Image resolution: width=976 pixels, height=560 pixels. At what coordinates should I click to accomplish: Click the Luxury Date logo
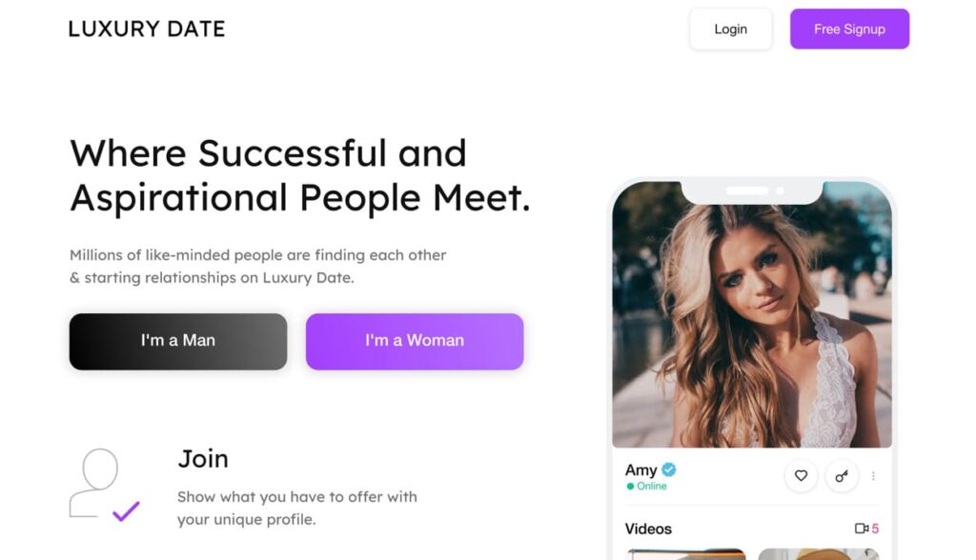point(146,29)
